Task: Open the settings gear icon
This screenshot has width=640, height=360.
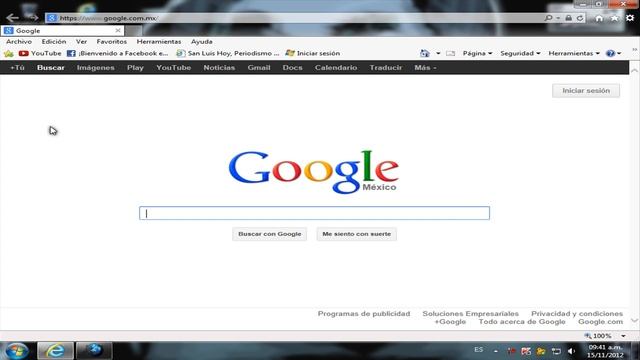Action: pos(630,18)
